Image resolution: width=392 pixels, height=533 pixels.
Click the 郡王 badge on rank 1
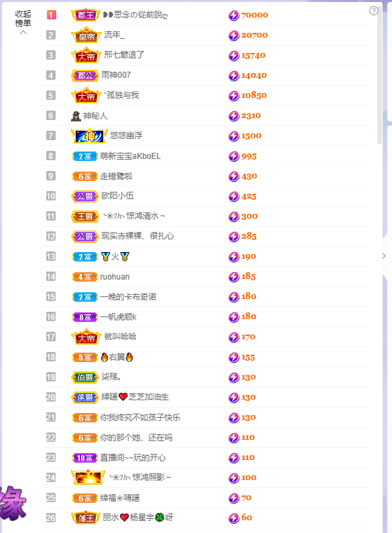click(x=86, y=15)
